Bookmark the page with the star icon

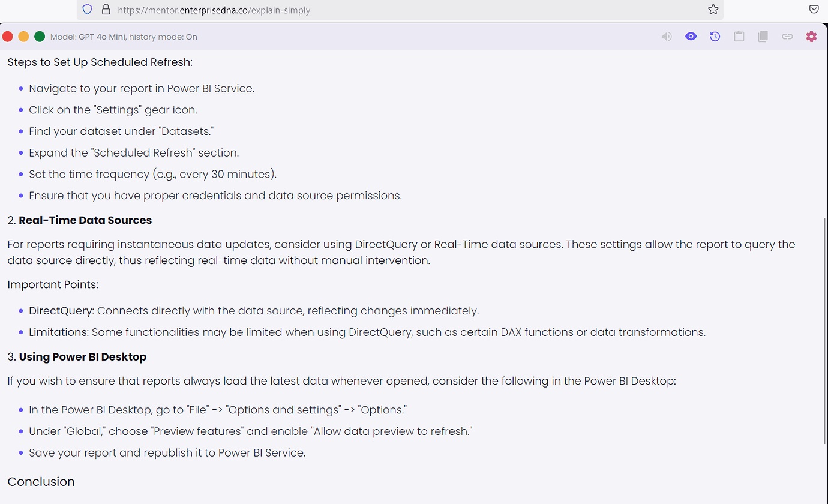point(713,9)
